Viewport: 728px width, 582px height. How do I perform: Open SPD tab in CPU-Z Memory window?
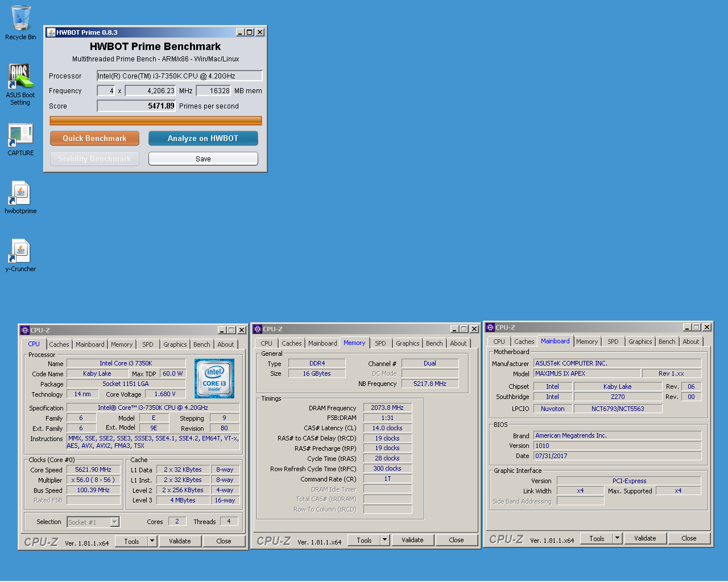(380, 343)
